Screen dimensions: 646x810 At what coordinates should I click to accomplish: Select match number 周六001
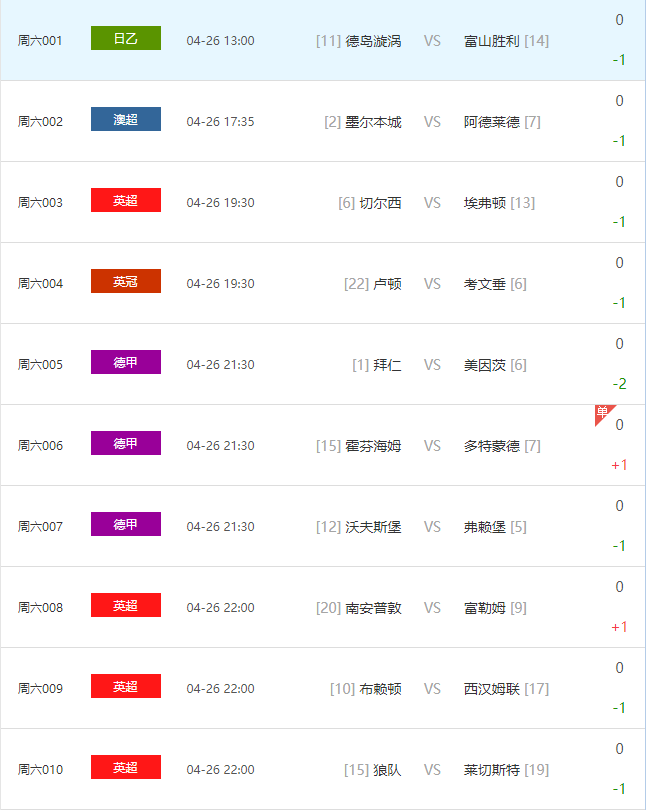click(x=40, y=41)
